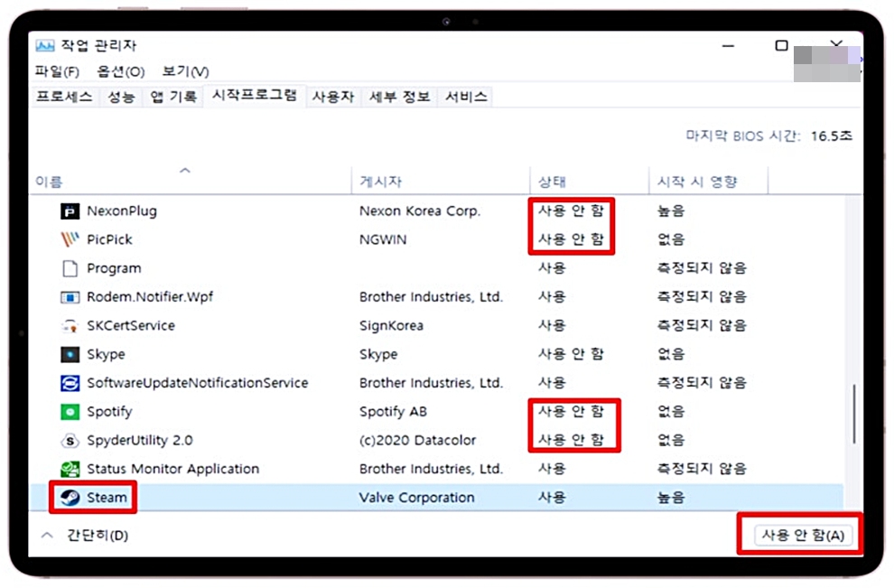Select the Skype row name

coord(106,355)
